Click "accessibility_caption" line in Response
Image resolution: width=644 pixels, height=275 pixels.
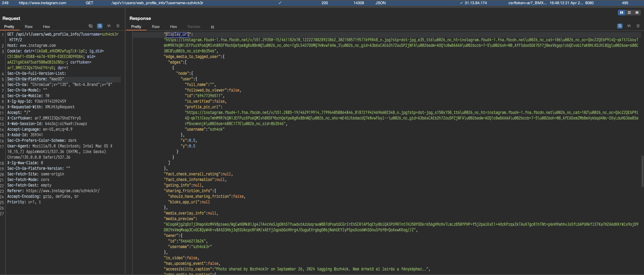click(x=297, y=269)
